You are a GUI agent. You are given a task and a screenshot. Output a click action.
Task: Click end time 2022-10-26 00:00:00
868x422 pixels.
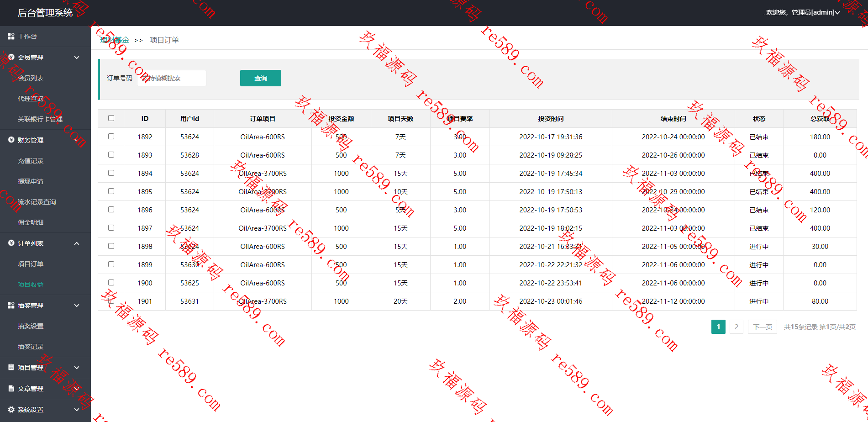(x=673, y=155)
